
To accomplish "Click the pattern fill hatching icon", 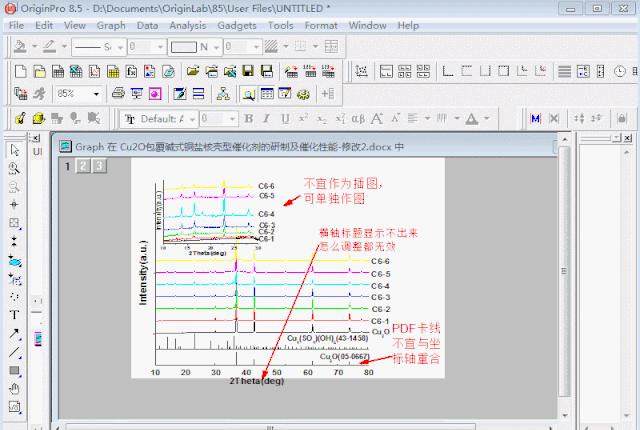I will pos(271,47).
